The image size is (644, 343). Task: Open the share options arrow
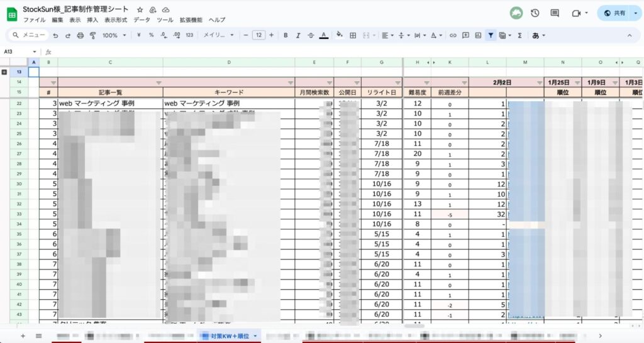(x=636, y=13)
